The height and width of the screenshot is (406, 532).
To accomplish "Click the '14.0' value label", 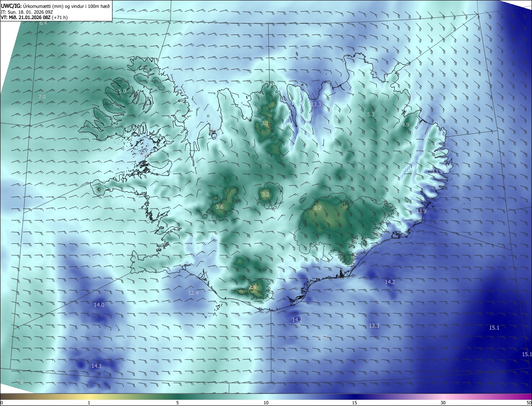I will [99, 305].
